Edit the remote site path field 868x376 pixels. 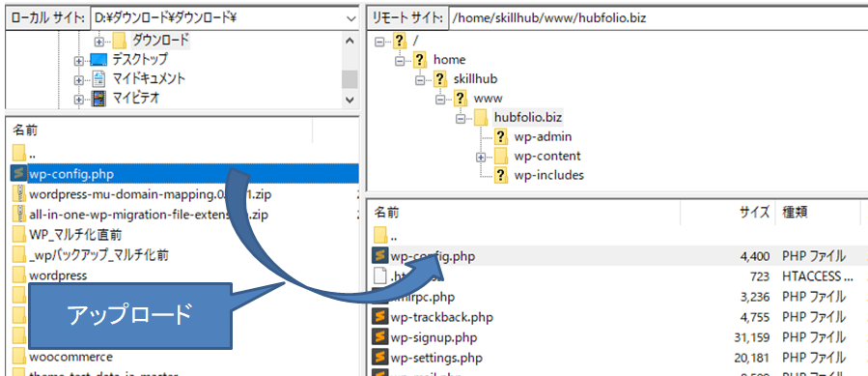tap(658, 18)
